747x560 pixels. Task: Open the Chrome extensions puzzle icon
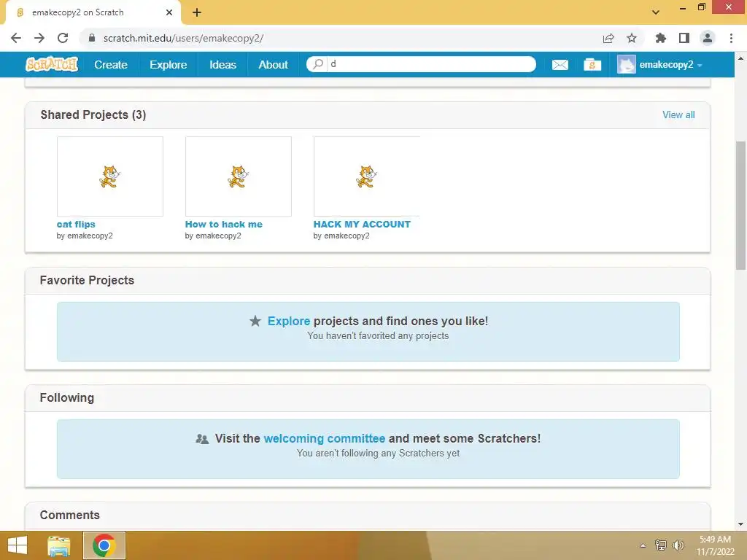pos(661,38)
